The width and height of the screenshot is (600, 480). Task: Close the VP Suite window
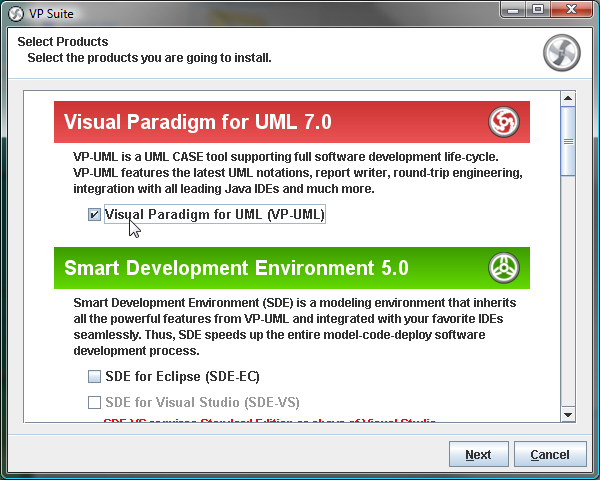[x=571, y=9]
